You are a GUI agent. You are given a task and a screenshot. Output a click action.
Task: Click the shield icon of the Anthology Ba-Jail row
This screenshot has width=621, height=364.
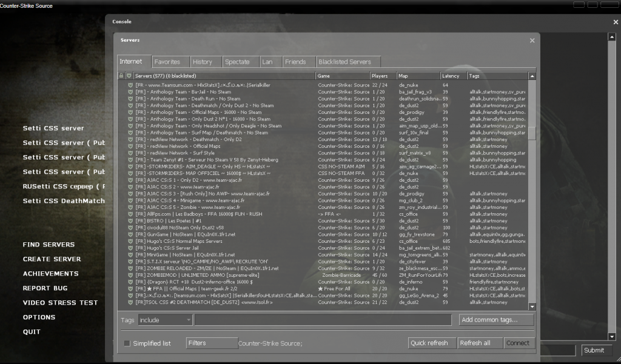[x=130, y=92]
